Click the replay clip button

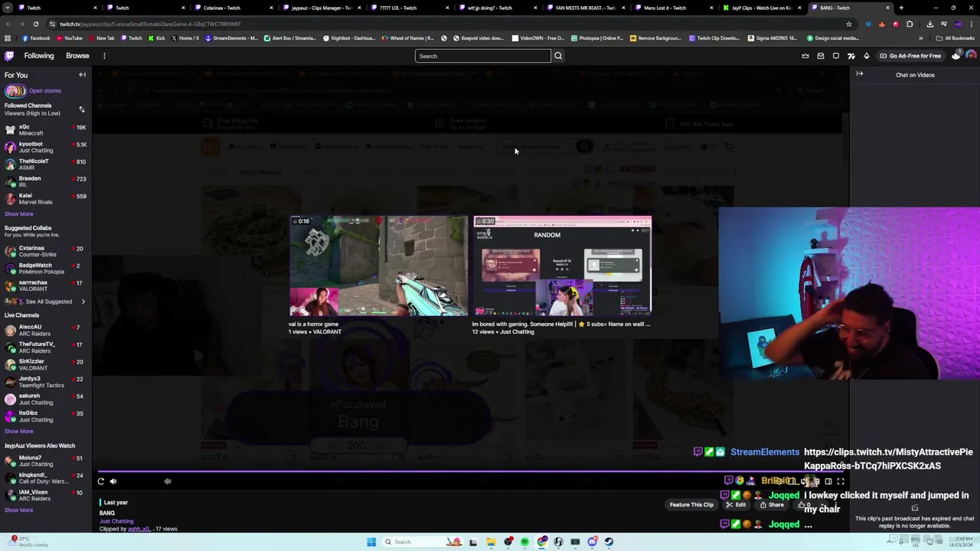click(x=100, y=481)
